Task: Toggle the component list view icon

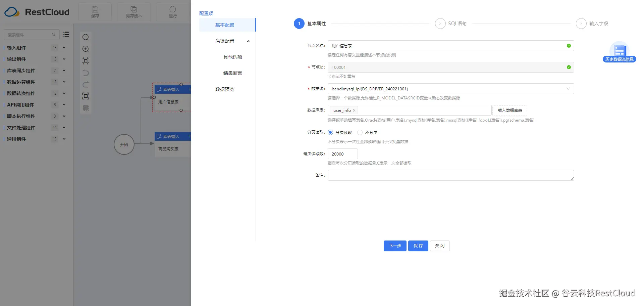Action: 66,35
